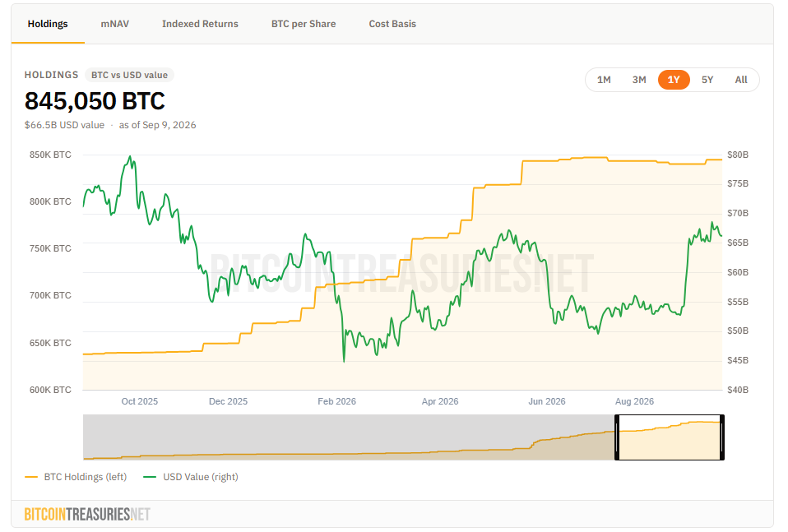788x532 pixels.
Task: Select the Holdings tab
Action: 48,24
